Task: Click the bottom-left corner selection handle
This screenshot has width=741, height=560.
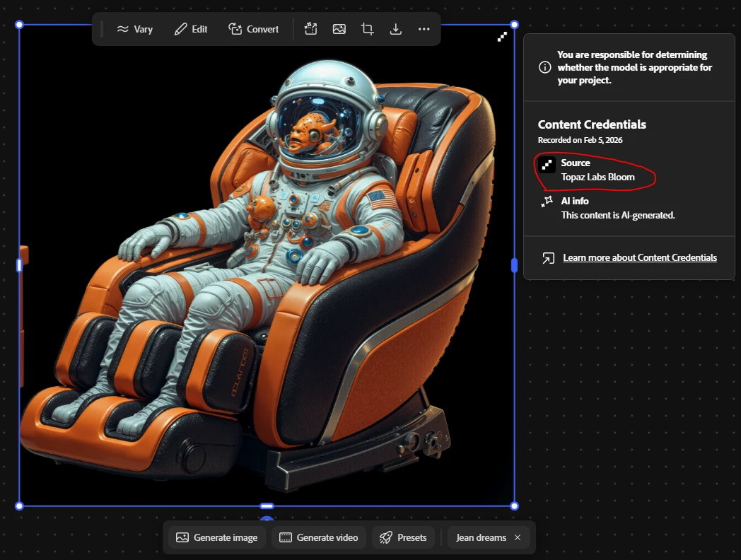Action: pos(19,506)
